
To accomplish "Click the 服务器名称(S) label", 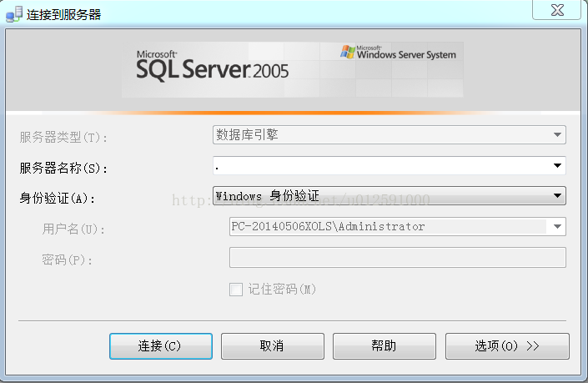I will pos(63,168).
